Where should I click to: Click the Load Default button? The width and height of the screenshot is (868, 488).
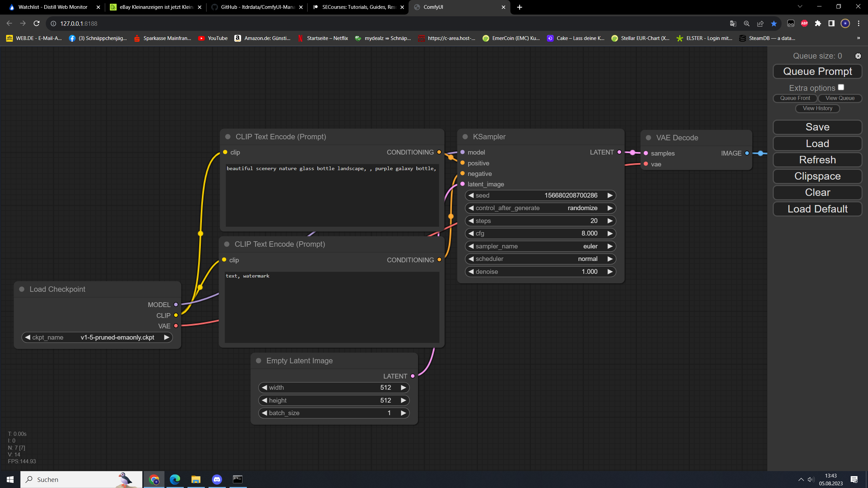pos(817,209)
